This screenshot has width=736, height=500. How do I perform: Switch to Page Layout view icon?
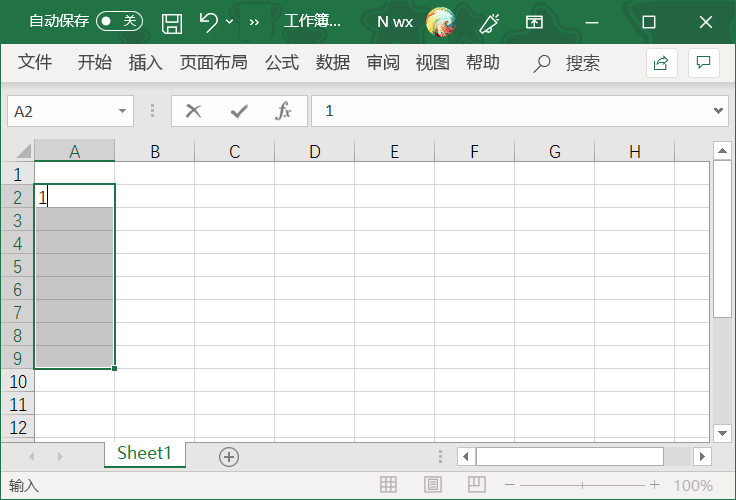pos(432,485)
